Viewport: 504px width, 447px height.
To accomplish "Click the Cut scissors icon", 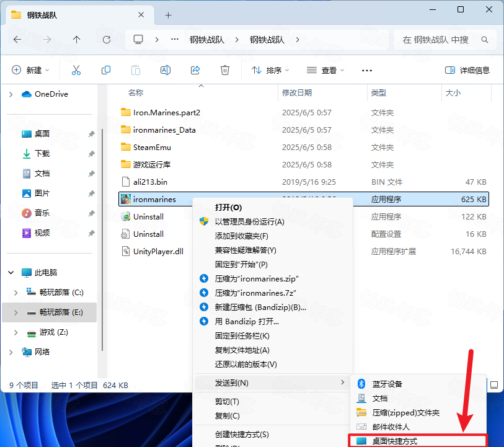I will coord(76,70).
